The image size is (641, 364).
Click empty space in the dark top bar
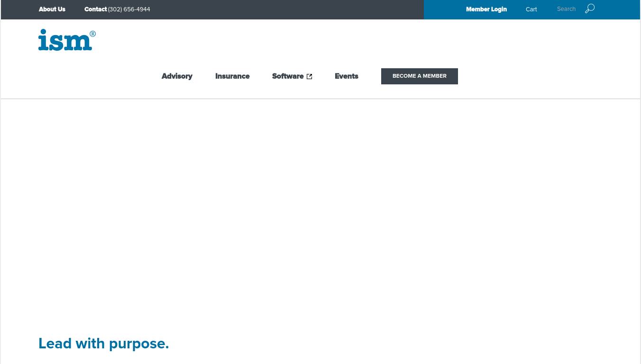point(284,9)
